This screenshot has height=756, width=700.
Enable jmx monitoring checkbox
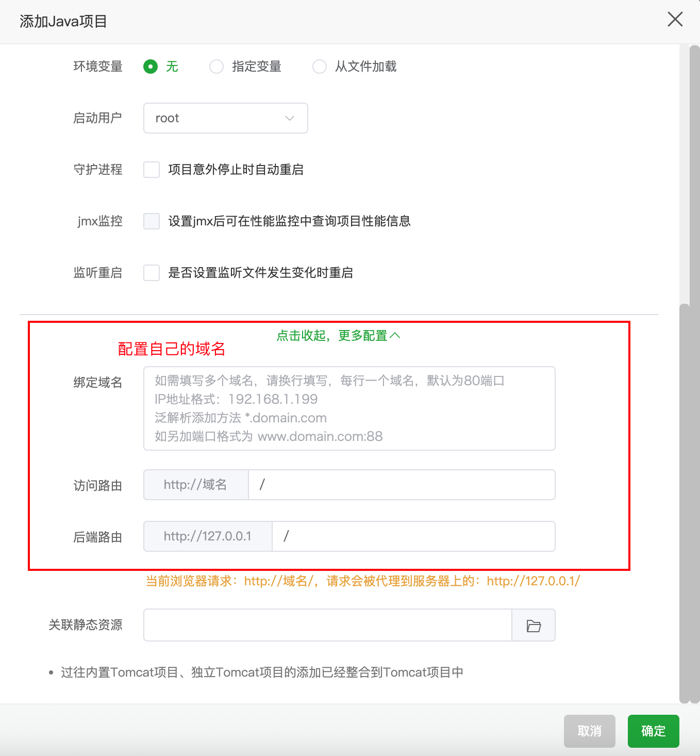151,221
